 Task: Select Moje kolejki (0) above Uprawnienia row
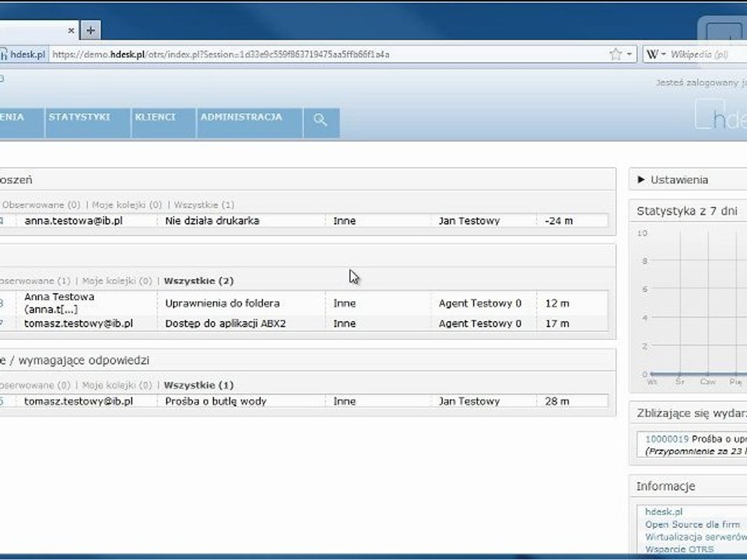click(x=117, y=281)
